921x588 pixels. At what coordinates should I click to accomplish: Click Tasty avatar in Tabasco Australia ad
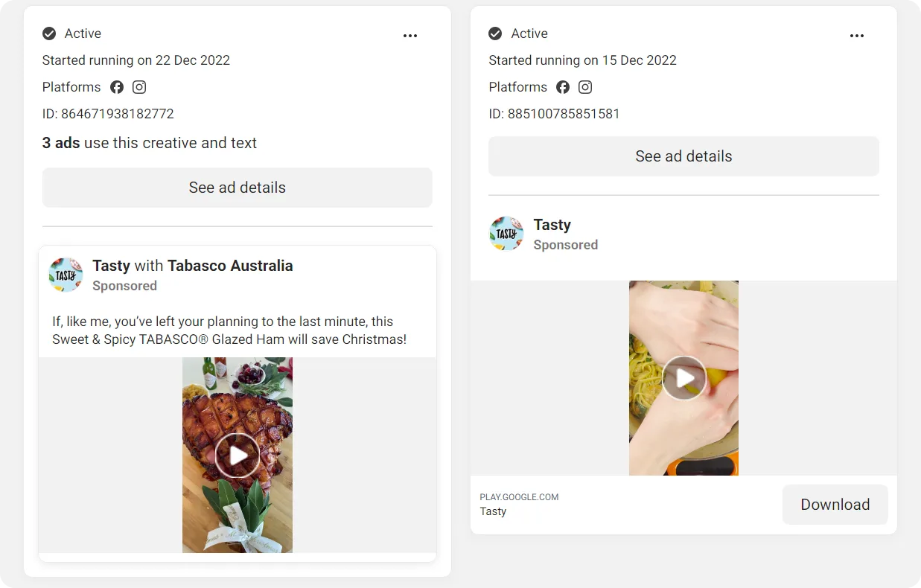66,275
